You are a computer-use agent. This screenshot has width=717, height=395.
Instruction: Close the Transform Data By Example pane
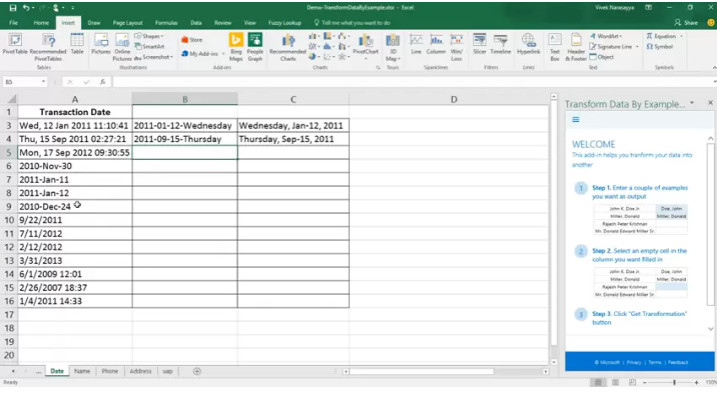tap(710, 103)
